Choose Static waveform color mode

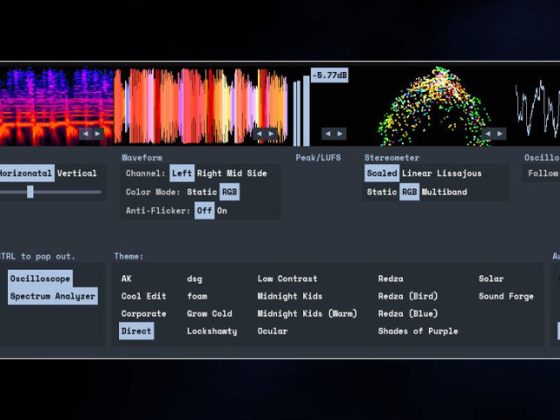point(202,192)
